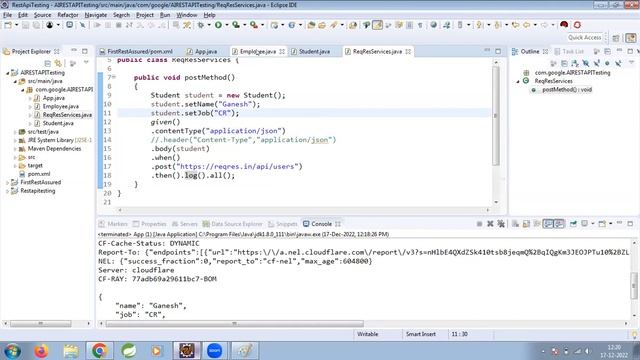Viewport: 640px width, 360px height.
Task: Click the editor vertical scrollbar
Action: (x=496, y=116)
